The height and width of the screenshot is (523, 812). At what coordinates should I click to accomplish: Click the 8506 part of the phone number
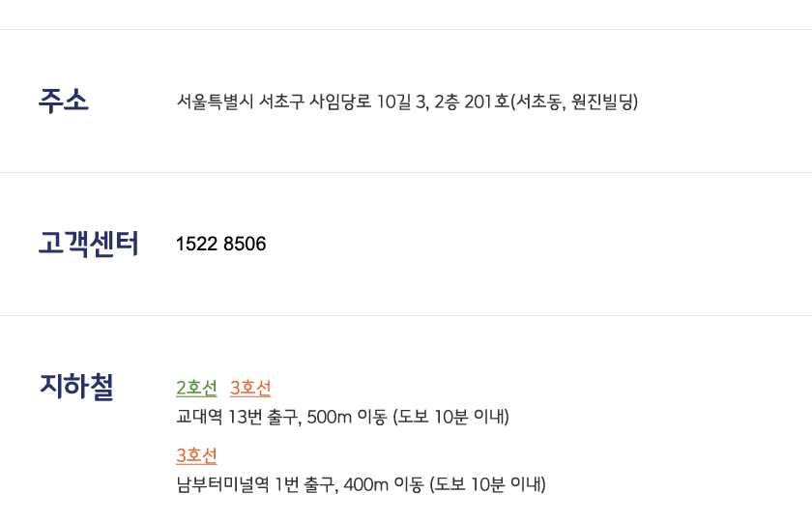[245, 244]
